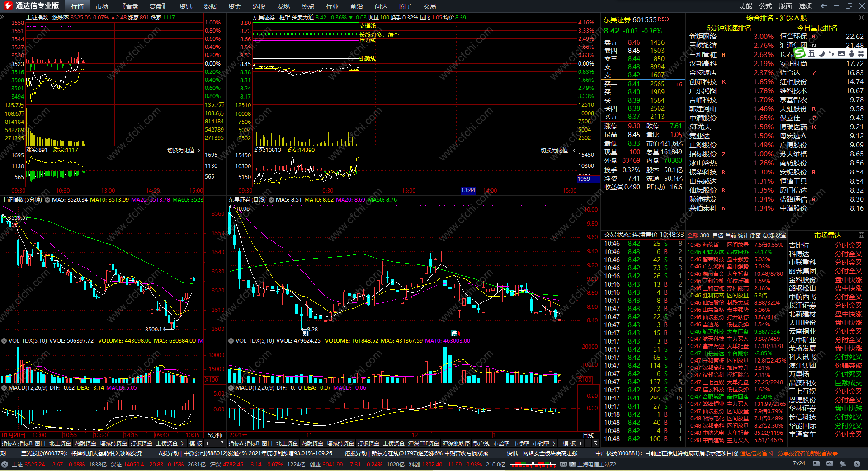Close the 委买委卖 sub-chart with its X
Screen dimensions: 868x471
tap(573, 151)
